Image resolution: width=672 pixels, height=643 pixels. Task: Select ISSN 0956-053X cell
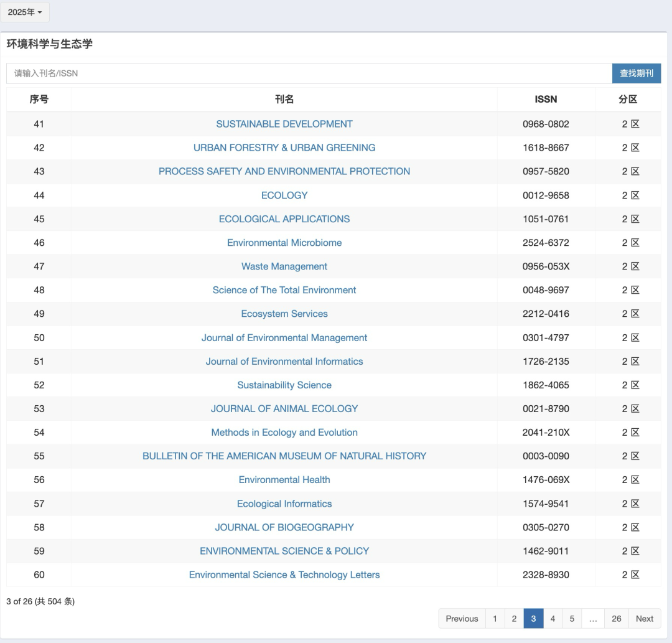(546, 266)
